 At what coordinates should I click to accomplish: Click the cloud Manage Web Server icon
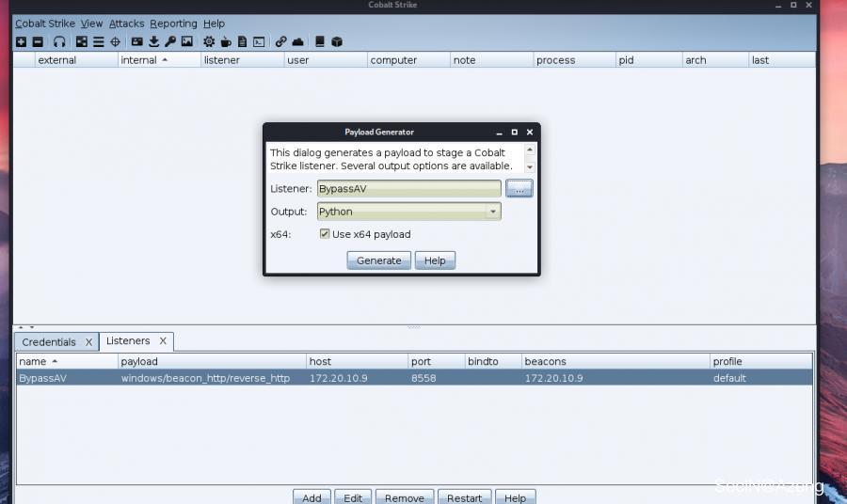pyautogui.click(x=298, y=41)
